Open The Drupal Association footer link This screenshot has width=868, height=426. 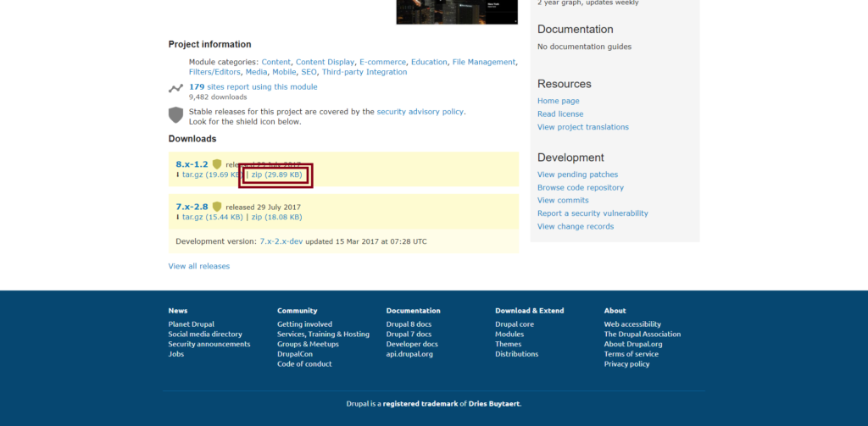pyautogui.click(x=643, y=335)
